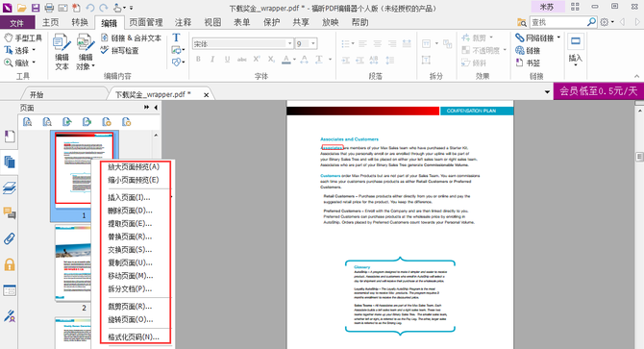Screen dimensions: 644x349
Task: Select the Hand tool (手型工具)
Action: (x=23, y=38)
